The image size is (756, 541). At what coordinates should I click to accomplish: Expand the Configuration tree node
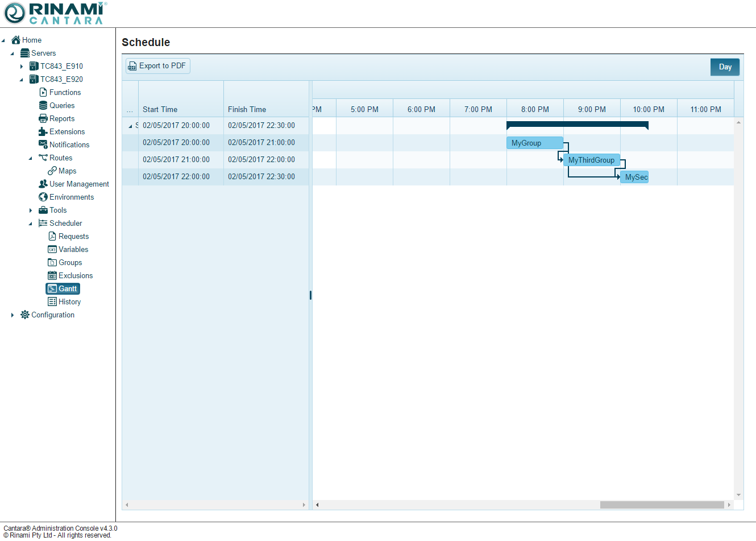coord(13,315)
